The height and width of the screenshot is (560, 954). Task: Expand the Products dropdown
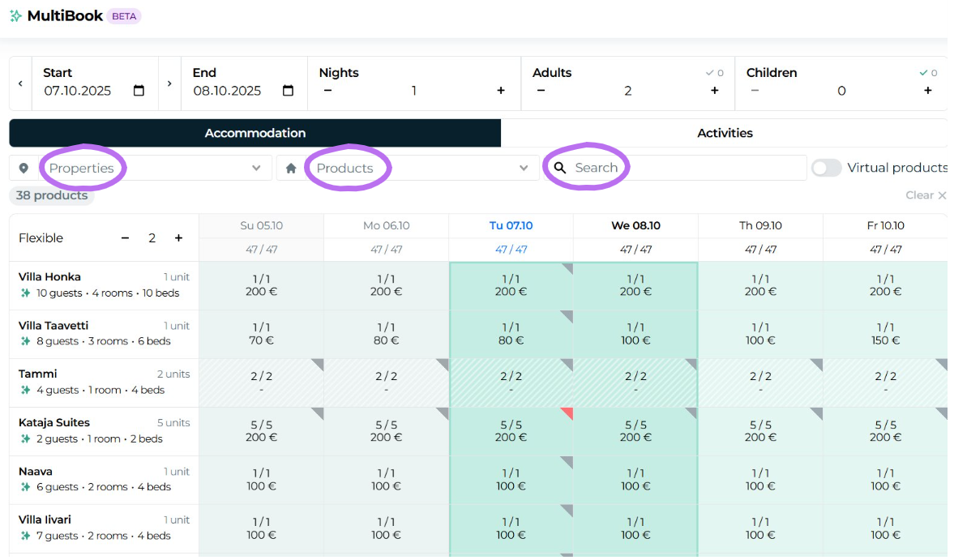tap(524, 168)
